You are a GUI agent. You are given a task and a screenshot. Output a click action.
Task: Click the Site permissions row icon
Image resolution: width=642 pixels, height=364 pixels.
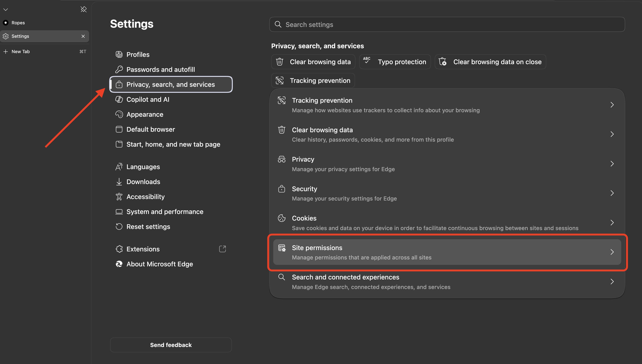pyautogui.click(x=282, y=248)
